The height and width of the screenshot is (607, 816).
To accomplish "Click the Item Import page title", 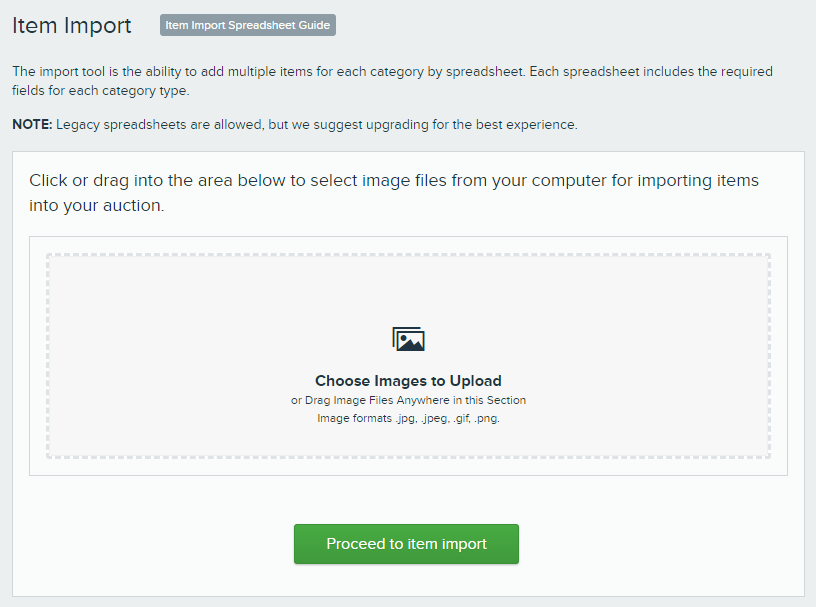I will [x=72, y=26].
